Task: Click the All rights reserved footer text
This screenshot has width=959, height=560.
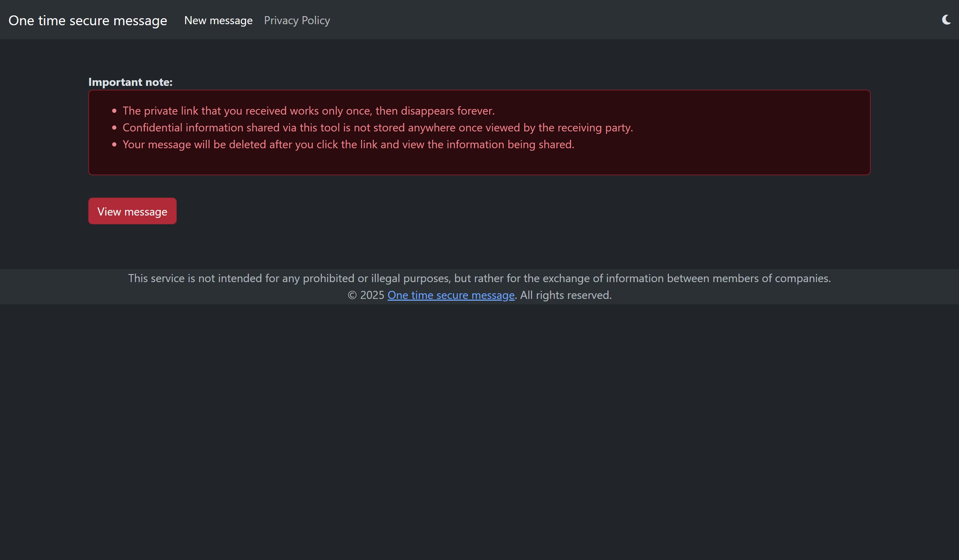Action: pyautogui.click(x=565, y=295)
